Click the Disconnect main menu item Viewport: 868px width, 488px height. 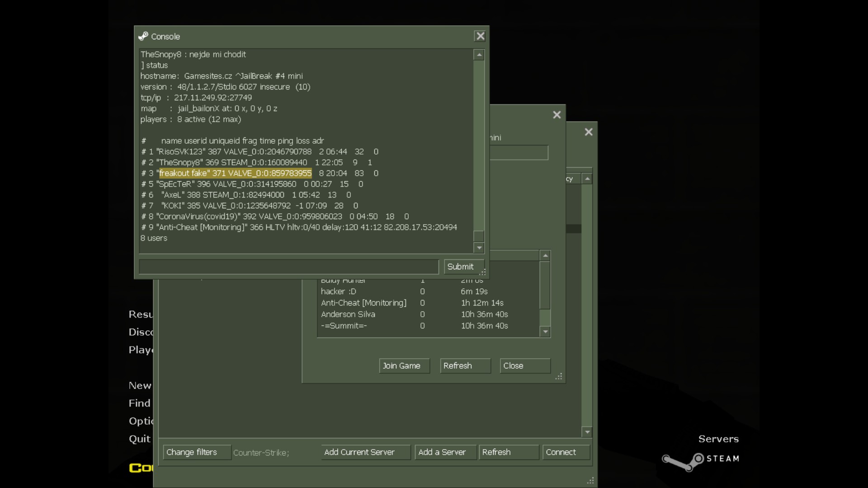141,332
